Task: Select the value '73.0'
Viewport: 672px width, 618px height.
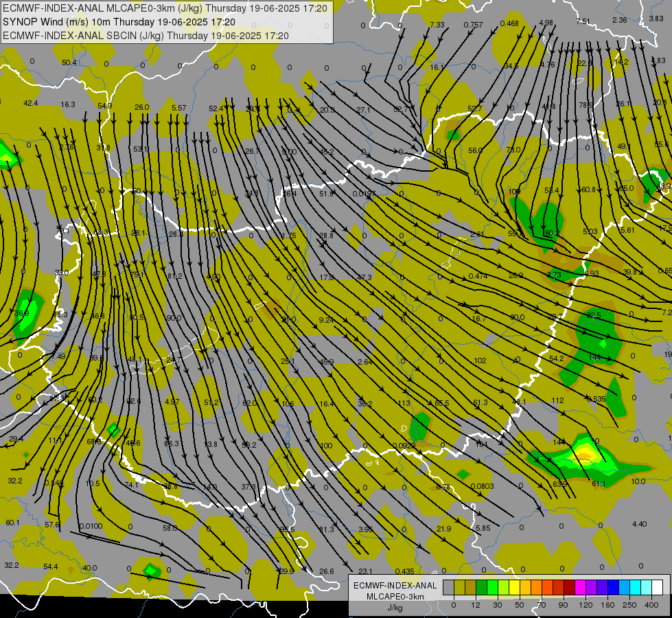Action: (x=513, y=150)
